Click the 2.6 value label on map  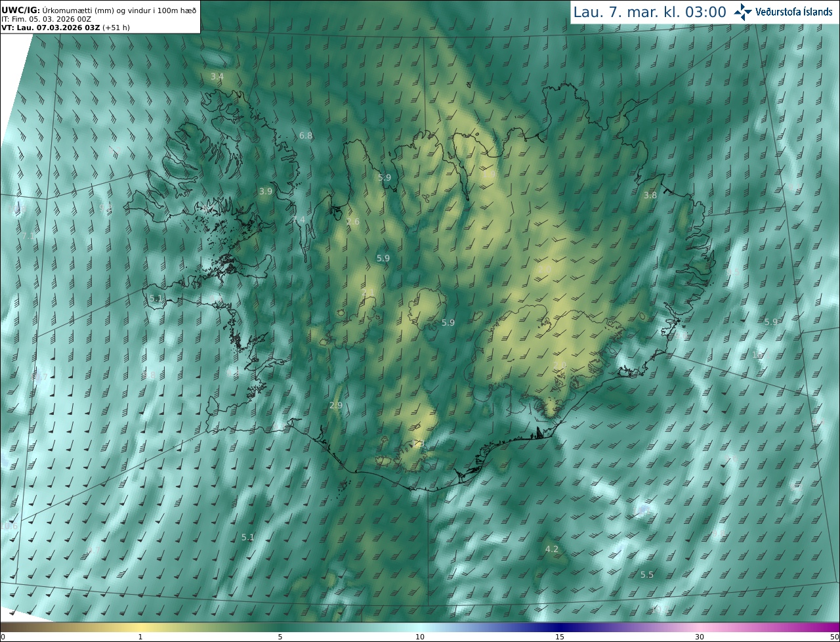point(353,222)
